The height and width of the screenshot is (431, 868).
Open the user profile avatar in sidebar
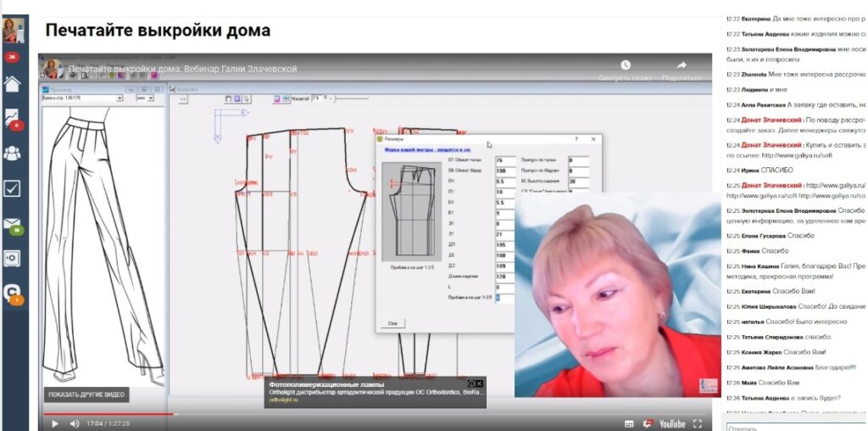coord(13,31)
